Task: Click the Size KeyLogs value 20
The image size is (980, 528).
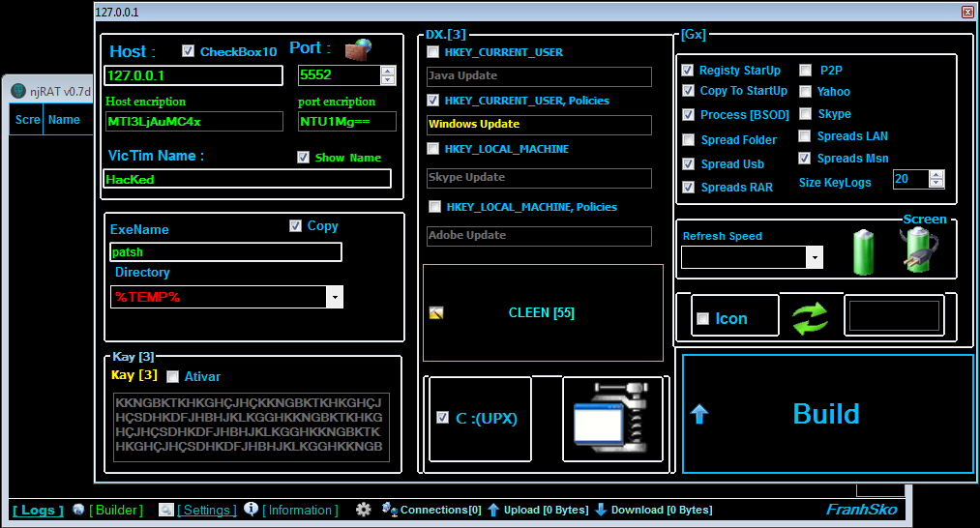Action: coord(911,179)
